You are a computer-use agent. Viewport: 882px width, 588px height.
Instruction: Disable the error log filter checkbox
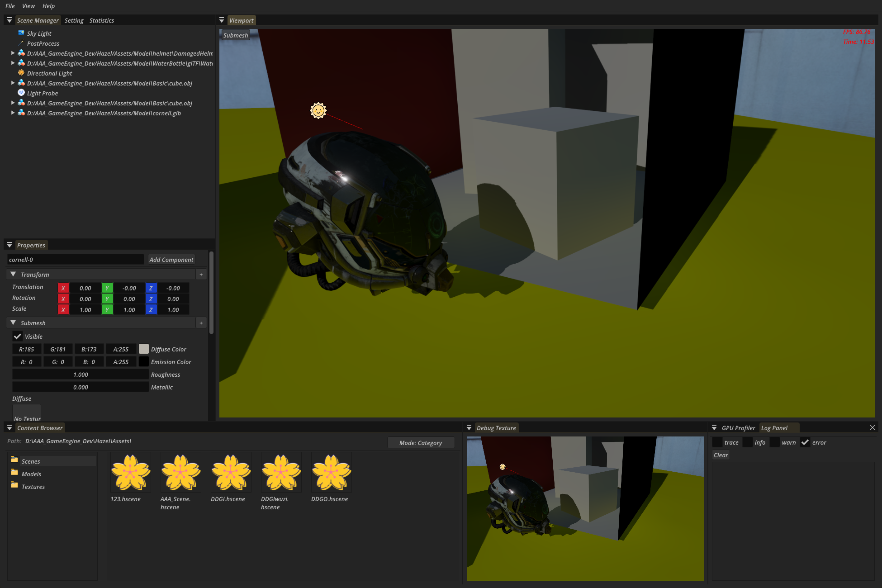tap(805, 442)
